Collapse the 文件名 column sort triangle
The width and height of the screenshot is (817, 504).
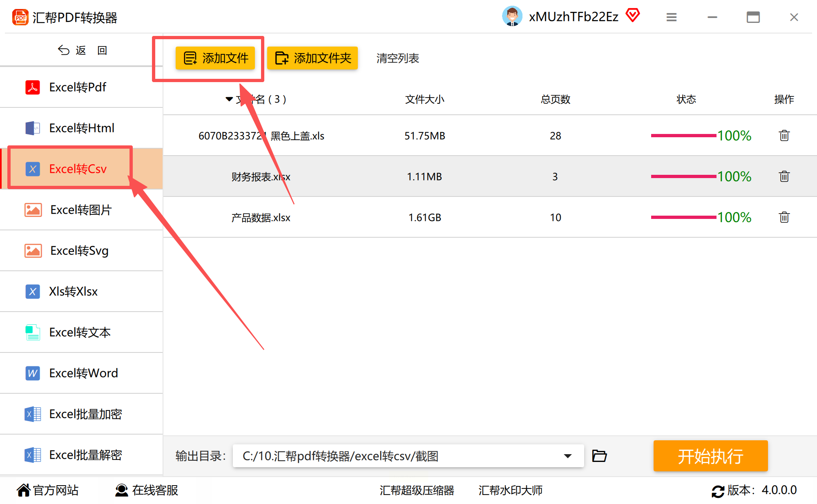229,99
